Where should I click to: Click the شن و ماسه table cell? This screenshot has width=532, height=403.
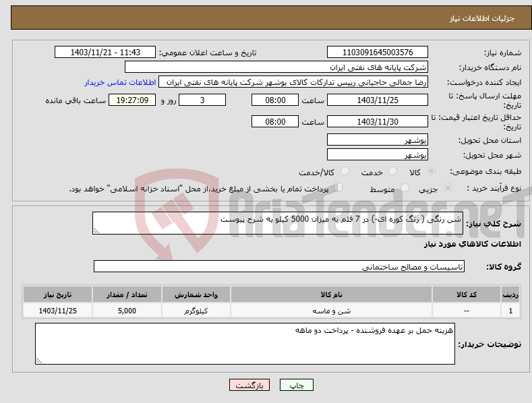pos(331,311)
